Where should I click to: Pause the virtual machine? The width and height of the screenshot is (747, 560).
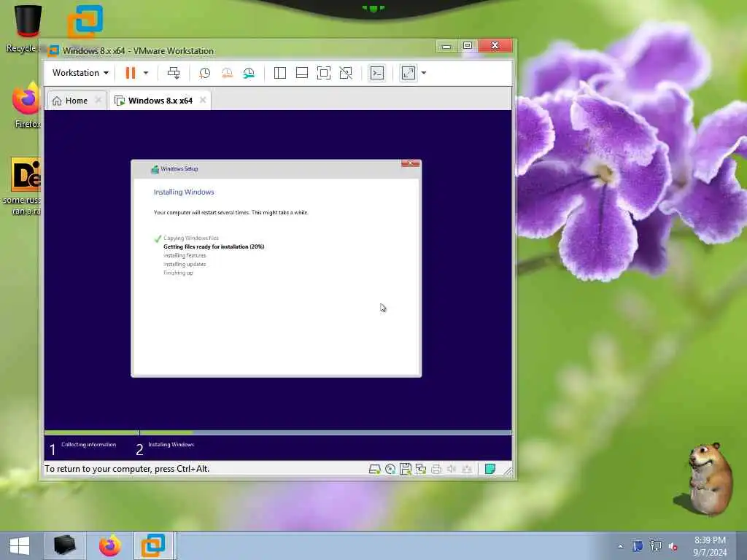coord(130,73)
